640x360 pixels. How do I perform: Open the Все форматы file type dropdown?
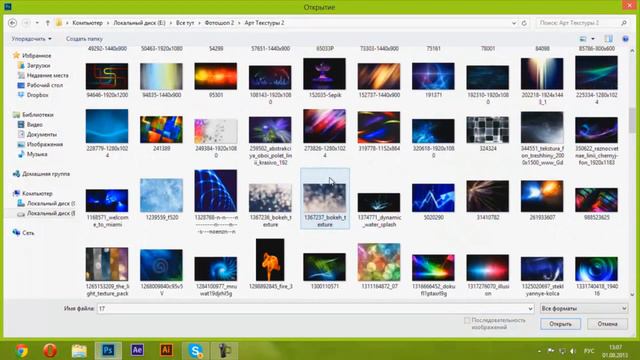coord(584,309)
